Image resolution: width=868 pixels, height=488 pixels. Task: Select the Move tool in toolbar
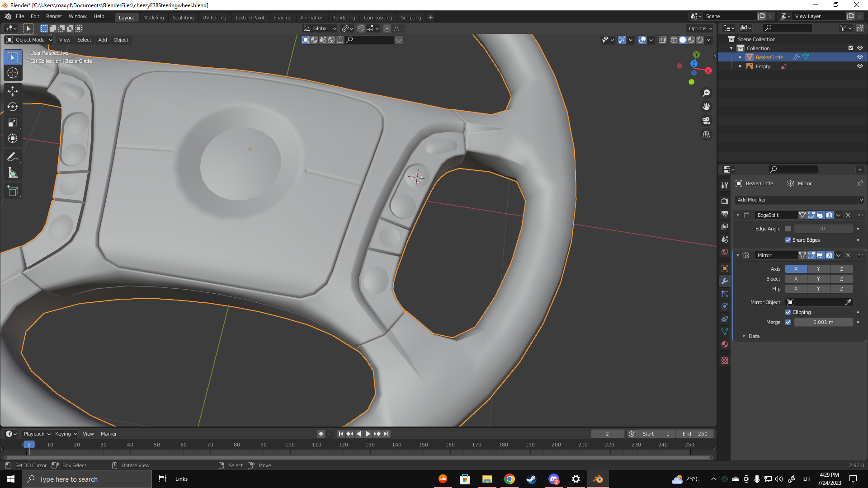tap(13, 91)
